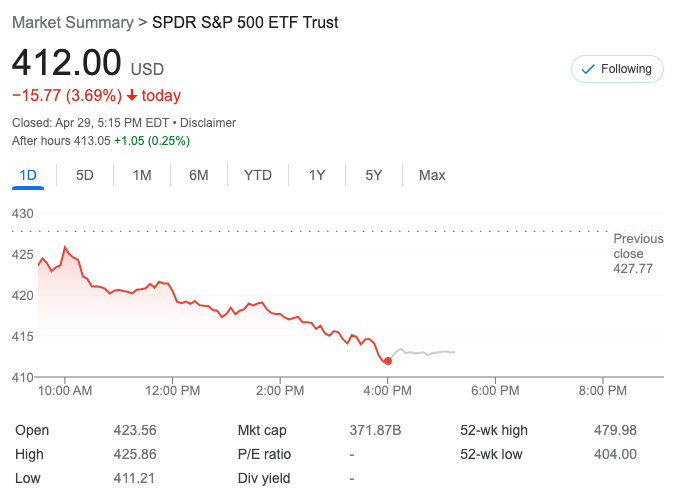Open the 6M chart view
This screenshot has width=678, height=497.
[199, 175]
